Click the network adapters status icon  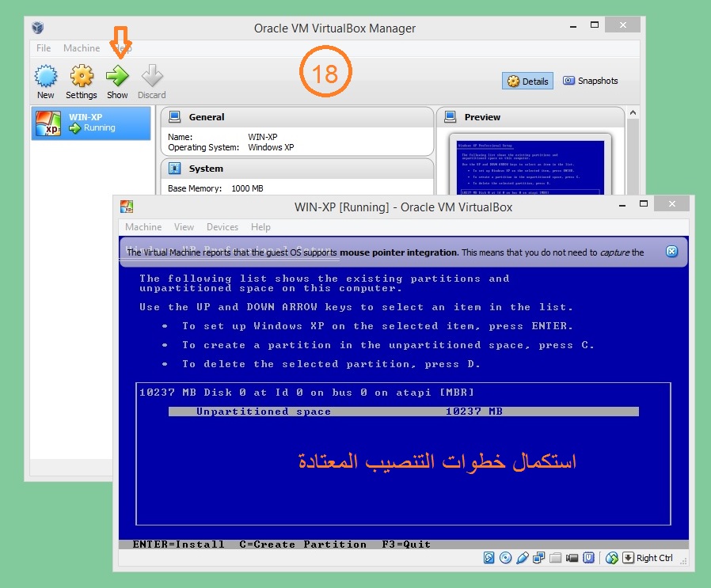click(539, 558)
